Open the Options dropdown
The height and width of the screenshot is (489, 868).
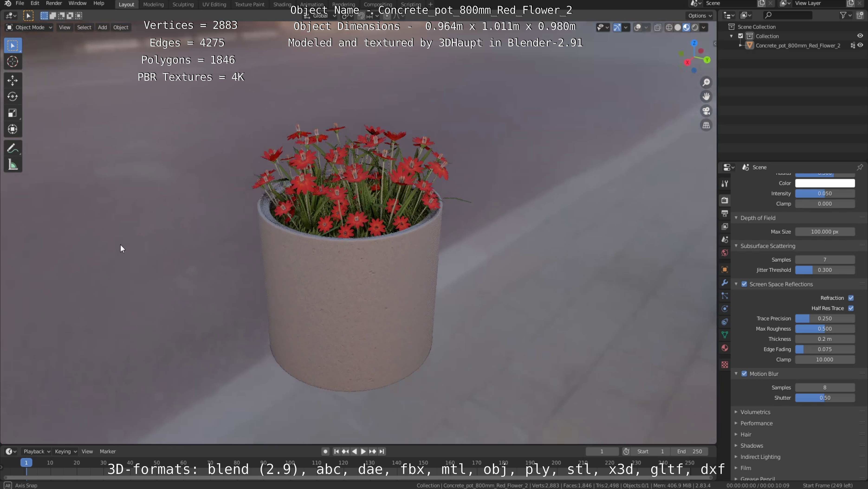(700, 16)
